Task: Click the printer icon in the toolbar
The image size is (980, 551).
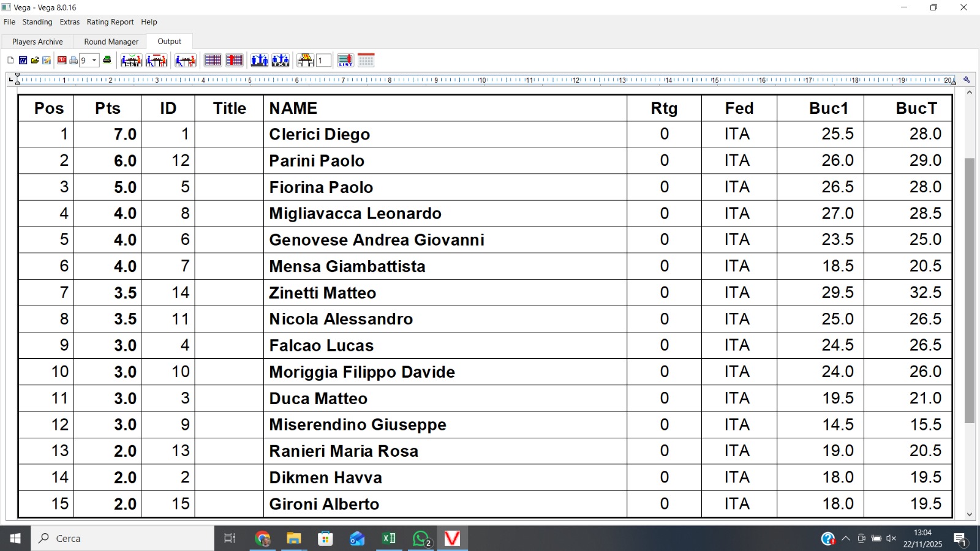Action: 73,60
